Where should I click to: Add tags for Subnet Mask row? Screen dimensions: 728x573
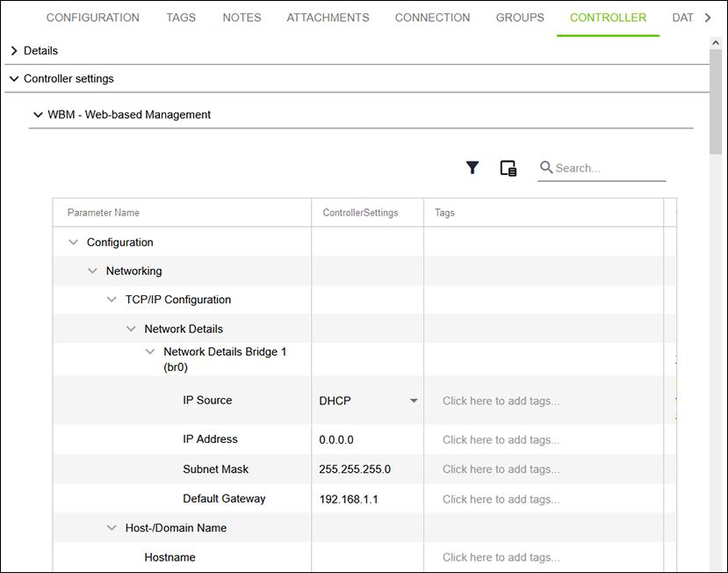tap(501, 469)
